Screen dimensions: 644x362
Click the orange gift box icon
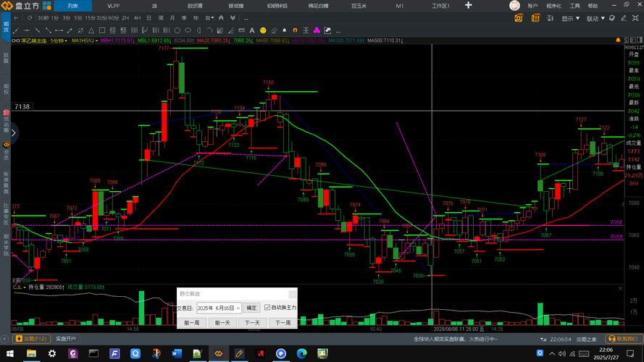pos(535,18)
